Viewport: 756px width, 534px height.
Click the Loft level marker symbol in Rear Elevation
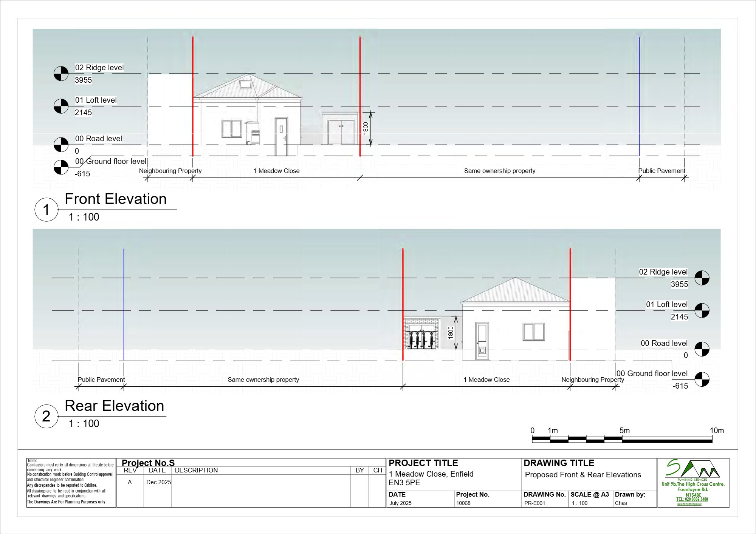tap(702, 310)
